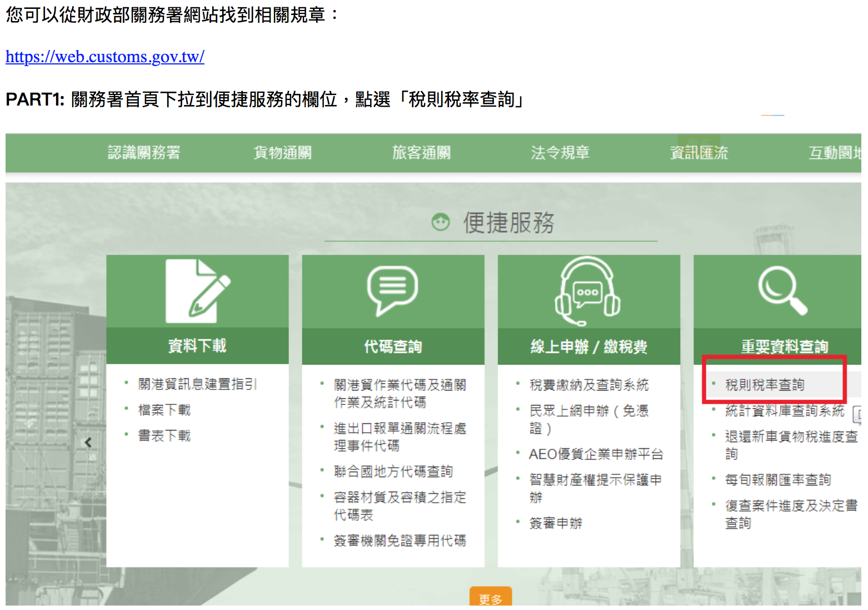This screenshot has height=610, width=868.
Task: Click the 每旬報關匯率查詢 link
Action: (777, 480)
